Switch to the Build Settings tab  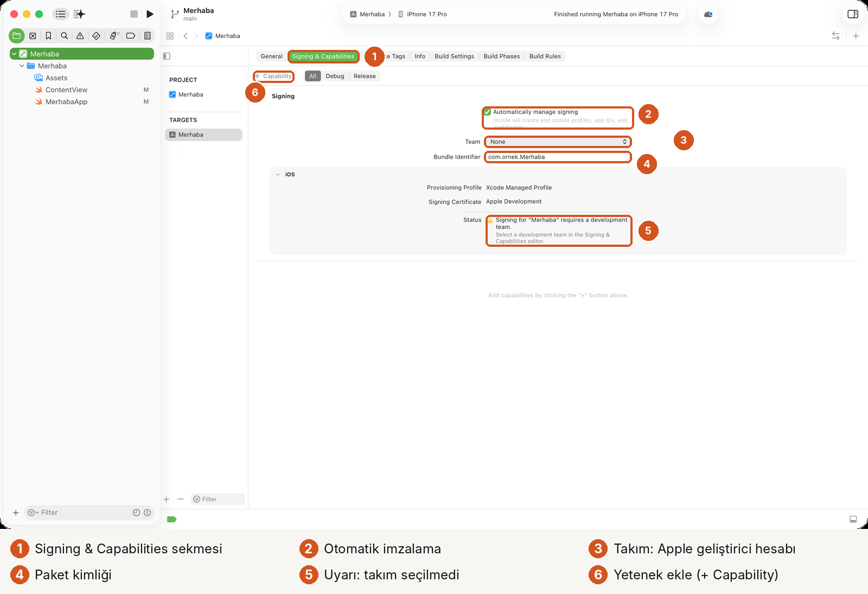click(454, 56)
